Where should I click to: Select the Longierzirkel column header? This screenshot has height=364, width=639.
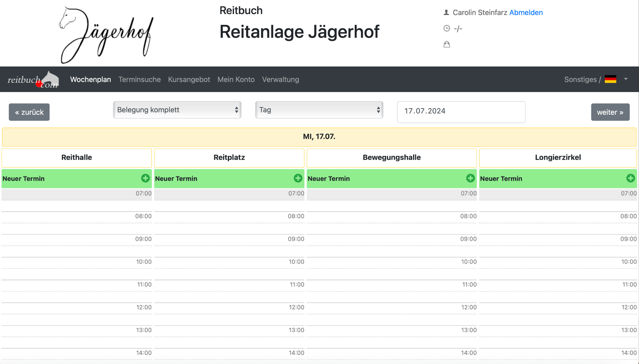[x=558, y=158]
